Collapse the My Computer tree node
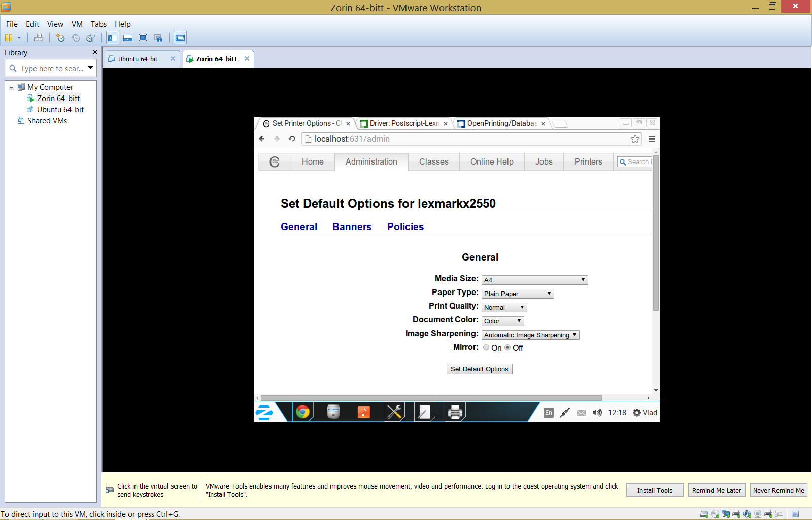This screenshot has width=812, height=520. pos(11,87)
